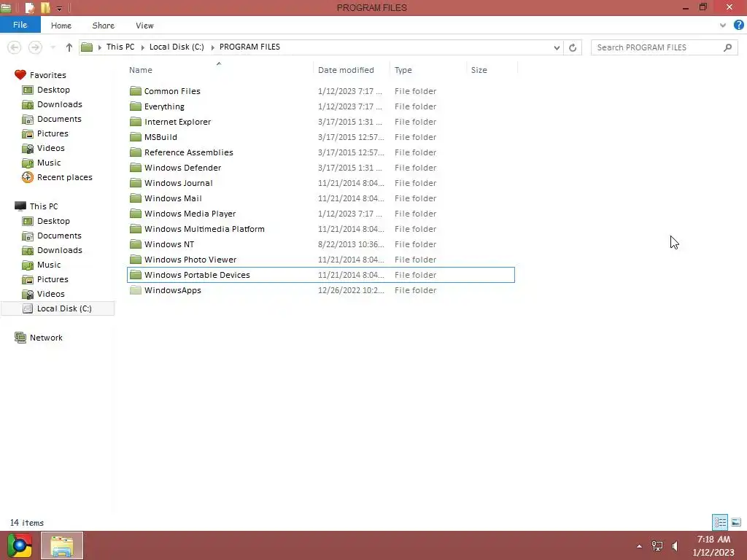Open Recent places in Favorites
The height and width of the screenshot is (560, 747).
point(65,177)
